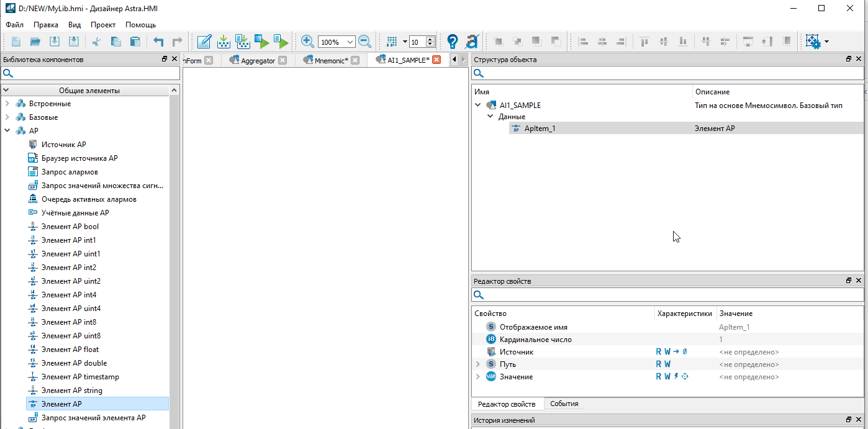Open help via the question mark icon
The width and height of the screenshot is (868, 429).
453,42
